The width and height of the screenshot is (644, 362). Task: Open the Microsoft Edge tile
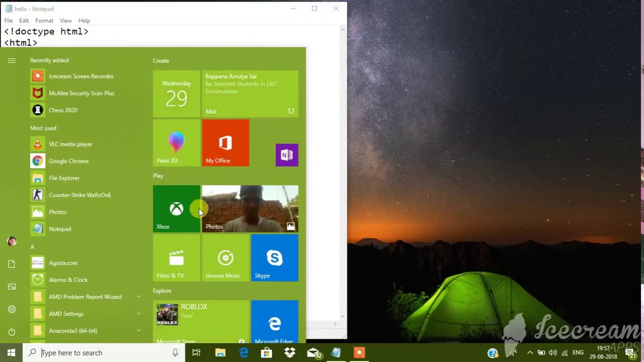(x=274, y=322)
